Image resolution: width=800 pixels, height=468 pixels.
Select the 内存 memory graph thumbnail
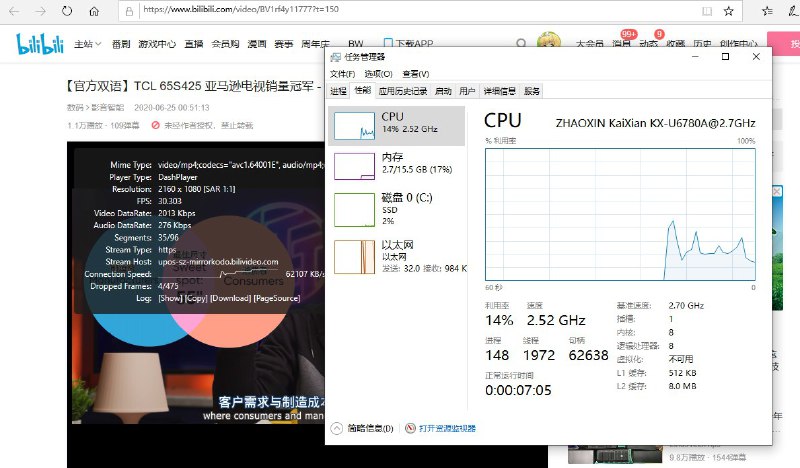(x=354, y=166)
